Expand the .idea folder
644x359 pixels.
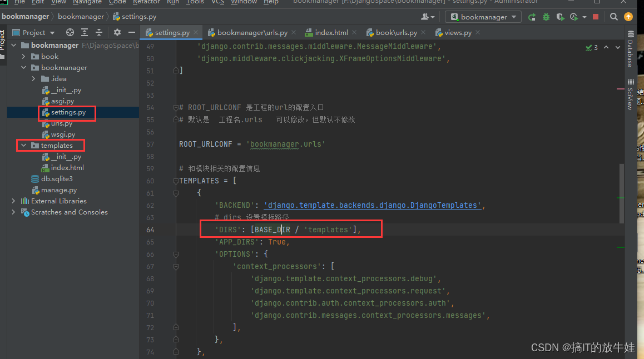[34, 79]
